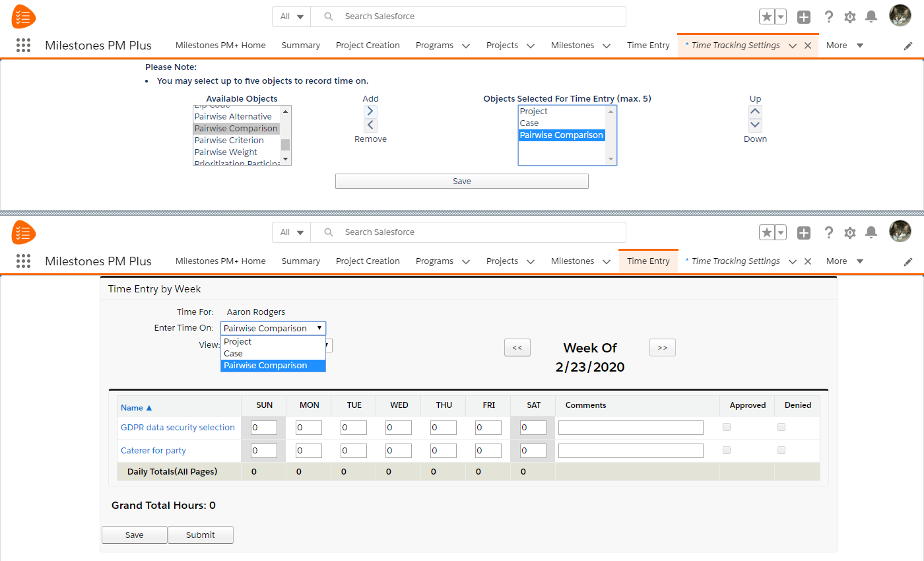Move selected object Up in the list
Image resolution: width=924 pixels, height=561 pixels.
pyautogui.click(x=755, y=111)
